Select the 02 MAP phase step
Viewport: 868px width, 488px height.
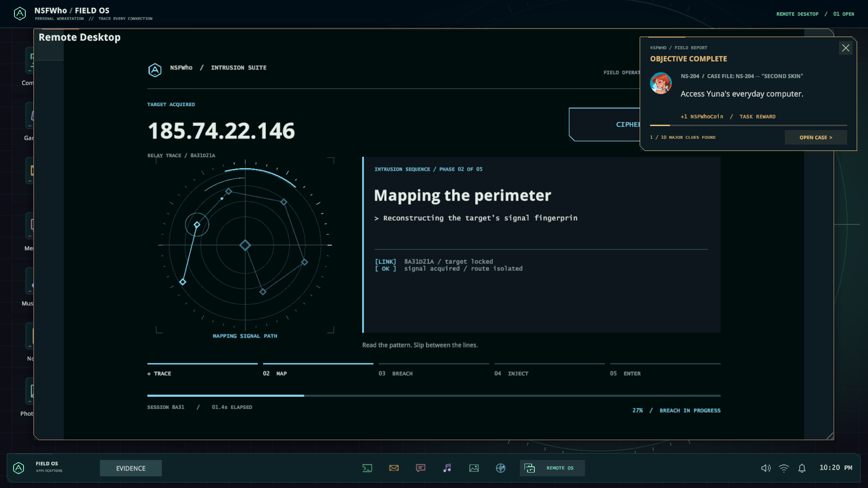pos(318,370)
